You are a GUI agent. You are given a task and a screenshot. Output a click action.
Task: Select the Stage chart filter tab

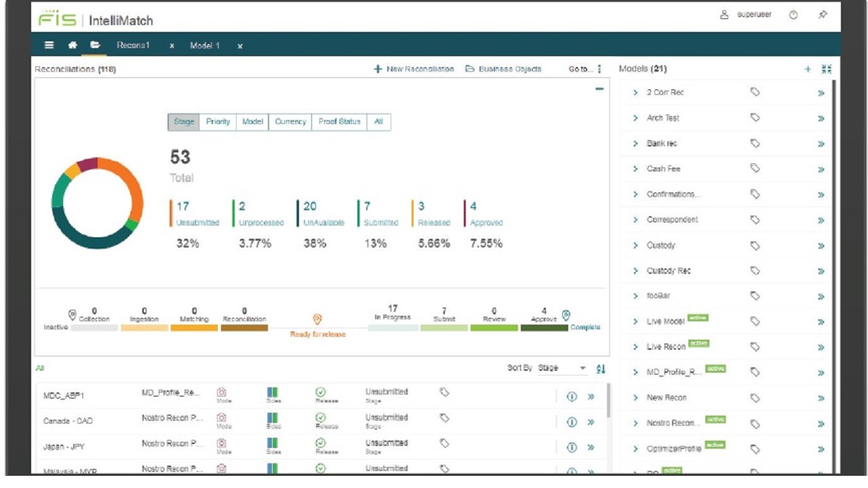(x=184, y=122)
